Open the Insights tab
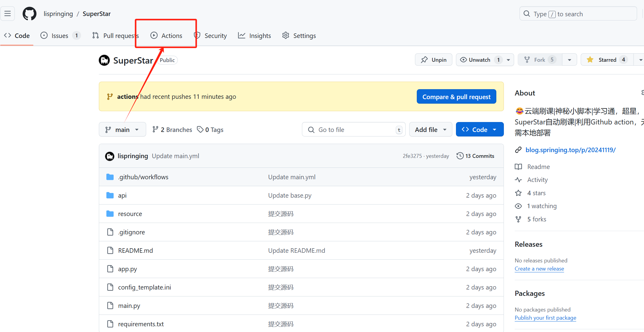 [x=255, y=36]
